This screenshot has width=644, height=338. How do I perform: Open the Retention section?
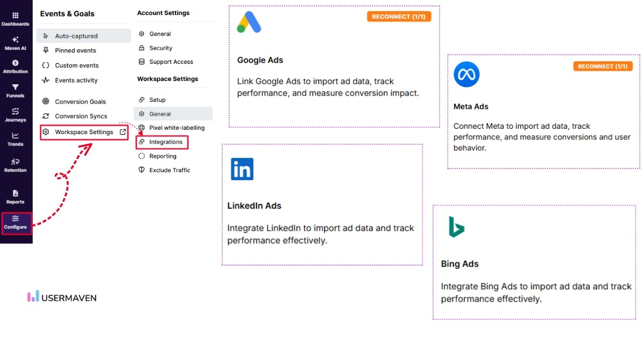[x=16, y=166]
